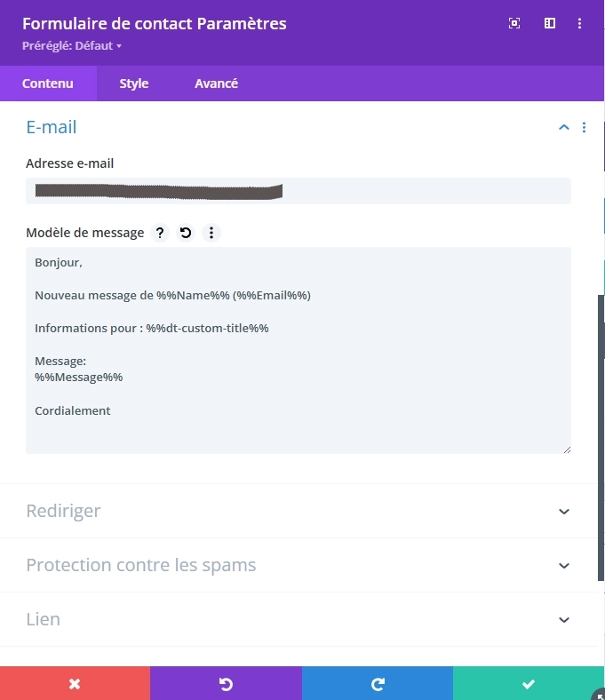Click the 'Message:' line in the template
The image size is (605, 700).
click(x=60, y=362)
